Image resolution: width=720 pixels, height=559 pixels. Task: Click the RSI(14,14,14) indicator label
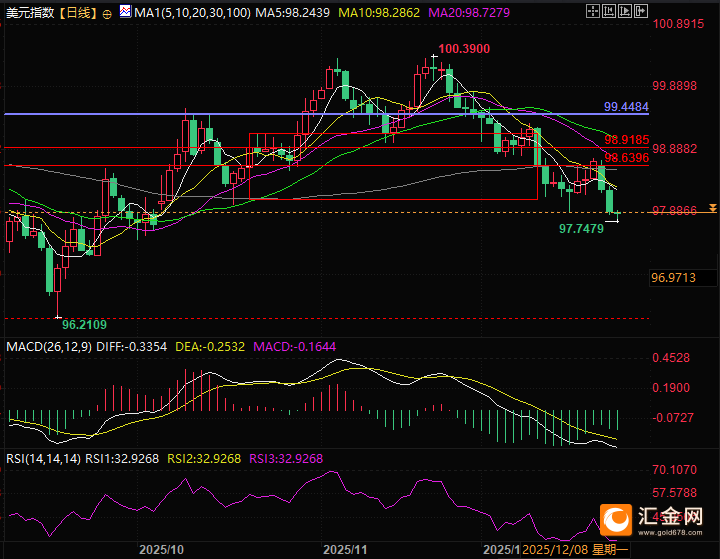44,459
